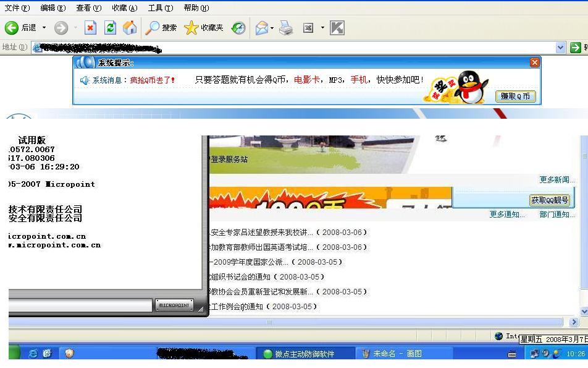Image resolution: width=588 pixels, height=368 pixels.
Task: Click the Back (后退) arrow icon
Action: pos(11,28)
